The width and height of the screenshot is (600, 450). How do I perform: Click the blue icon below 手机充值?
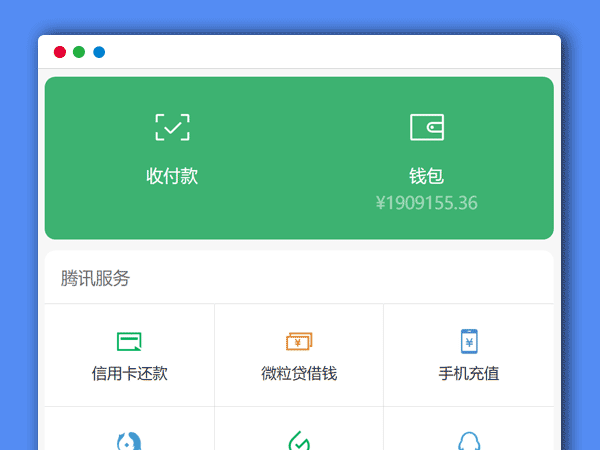coord(469,441)
